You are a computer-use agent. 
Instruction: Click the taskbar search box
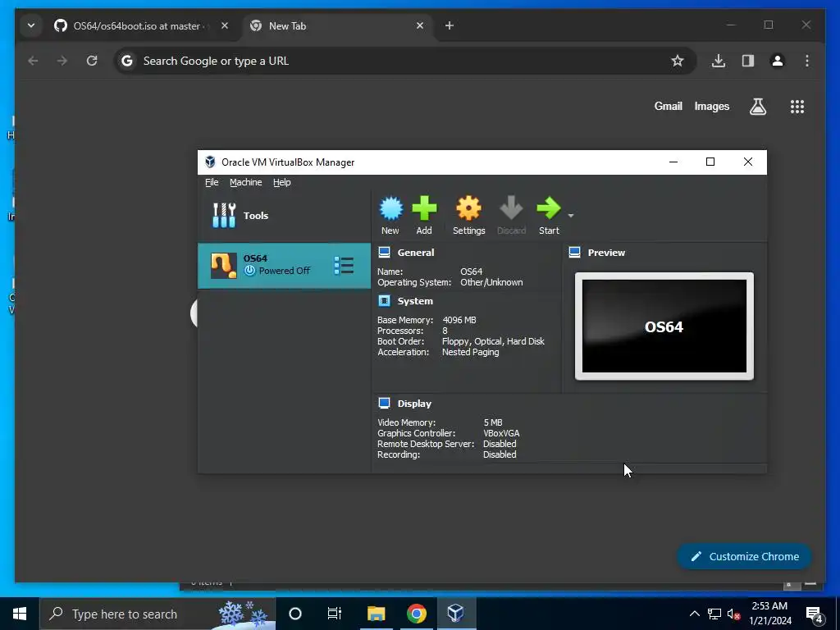[x=157, y=614]
